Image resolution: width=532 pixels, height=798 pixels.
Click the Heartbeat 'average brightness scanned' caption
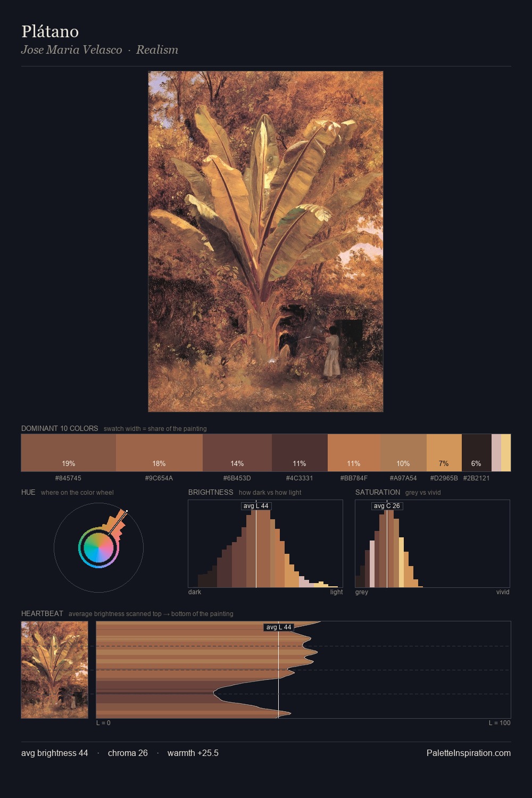click(x=151, y=614)
